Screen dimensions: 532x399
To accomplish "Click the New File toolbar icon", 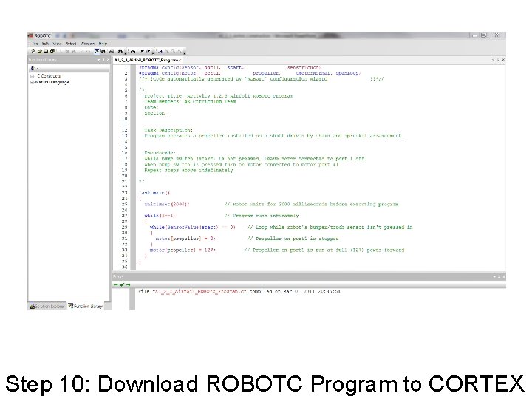I will 33,51.
